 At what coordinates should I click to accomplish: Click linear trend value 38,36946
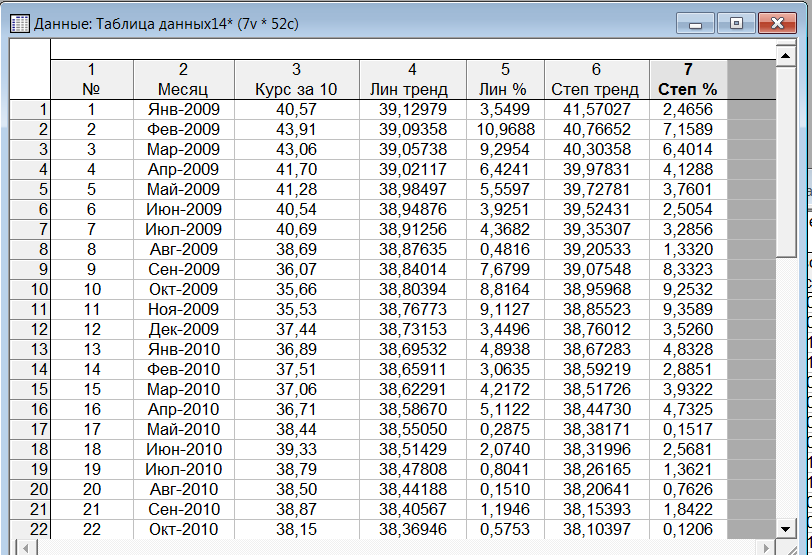(x=413, y=530)
